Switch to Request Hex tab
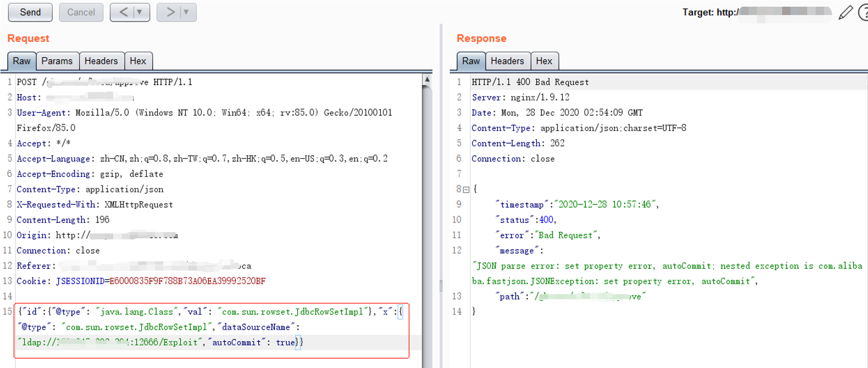Image resolution: width=868 pixels, height=368 pixels. pyautogui.click(x=138, y=61)
